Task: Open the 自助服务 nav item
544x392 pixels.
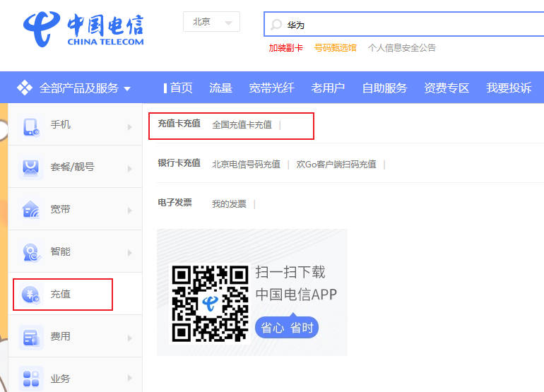Action: (x=384, y=88)
